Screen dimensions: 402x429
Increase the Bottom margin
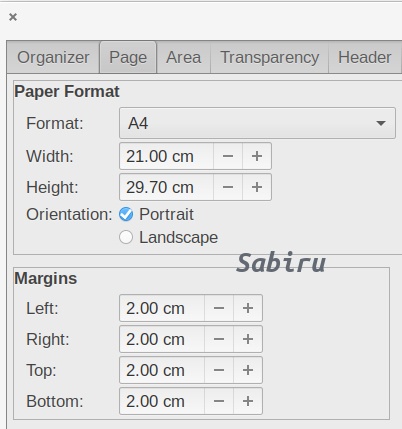pyautogui.click(x=248, y=401)
